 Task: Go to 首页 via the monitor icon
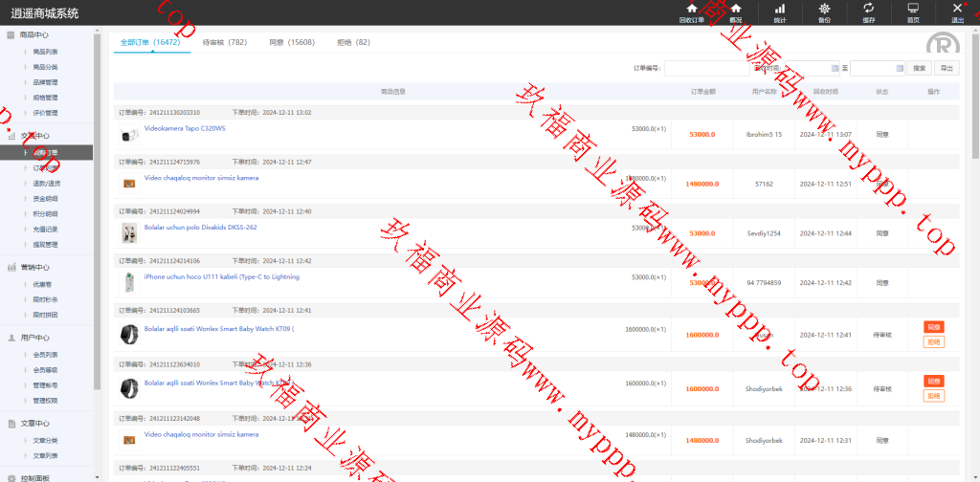coord(913,12)
